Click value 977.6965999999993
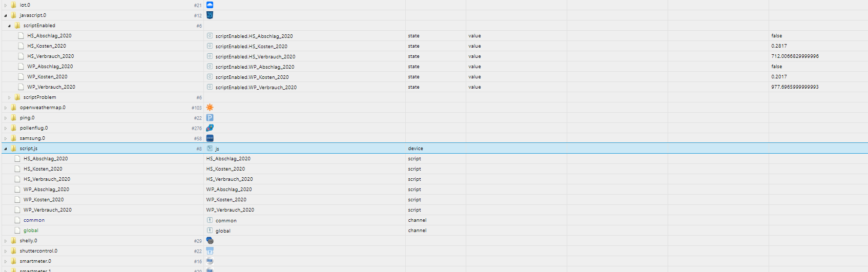 795,87
